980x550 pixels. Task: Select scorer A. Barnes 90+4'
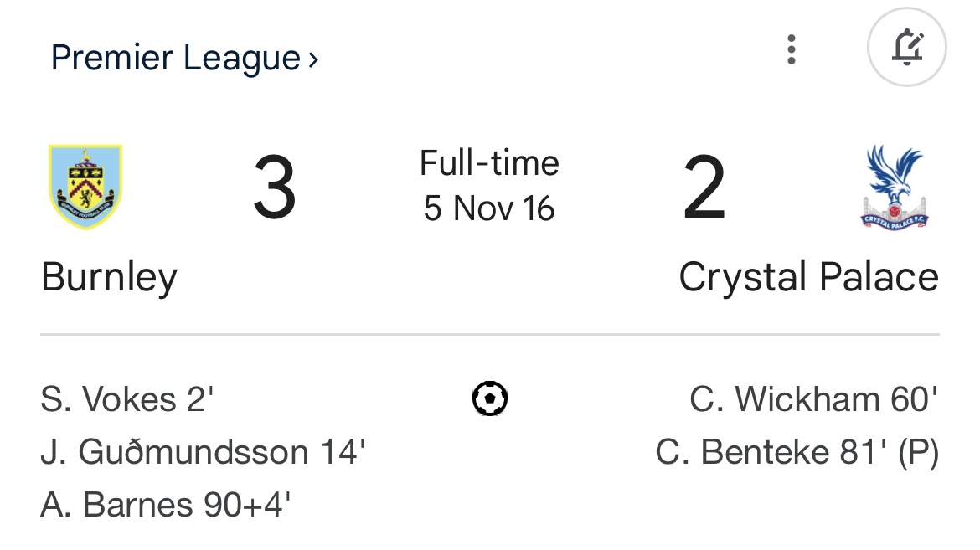coord(166,505)
